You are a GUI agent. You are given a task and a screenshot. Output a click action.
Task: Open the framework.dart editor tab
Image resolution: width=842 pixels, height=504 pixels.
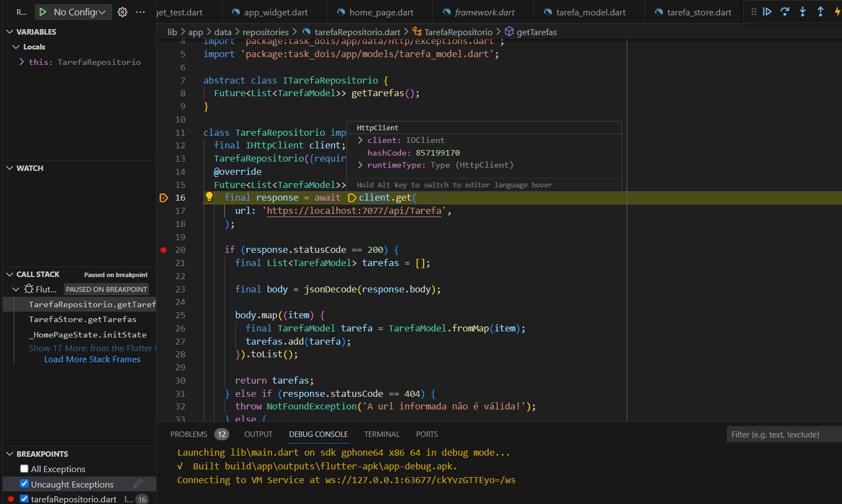[x=484, y=12]
